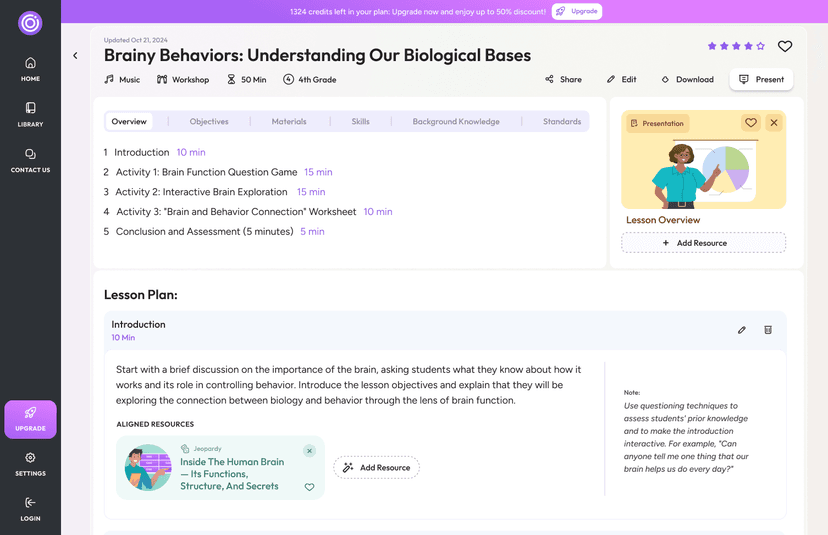Favorite the lesson with the heart icon
This screenshot has width=828, height=535.
(x=785, y=46)
